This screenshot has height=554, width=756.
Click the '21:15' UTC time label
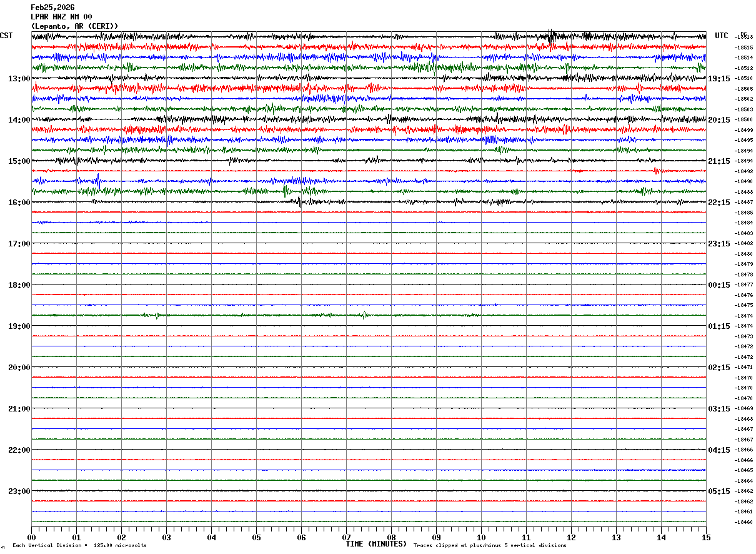click(x=719, y=161)
